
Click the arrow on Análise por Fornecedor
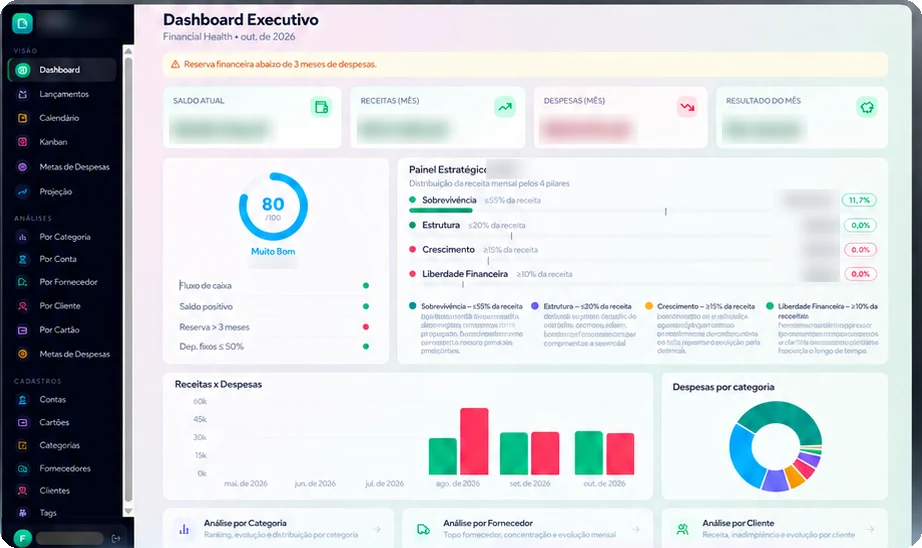tap(636, 529)
